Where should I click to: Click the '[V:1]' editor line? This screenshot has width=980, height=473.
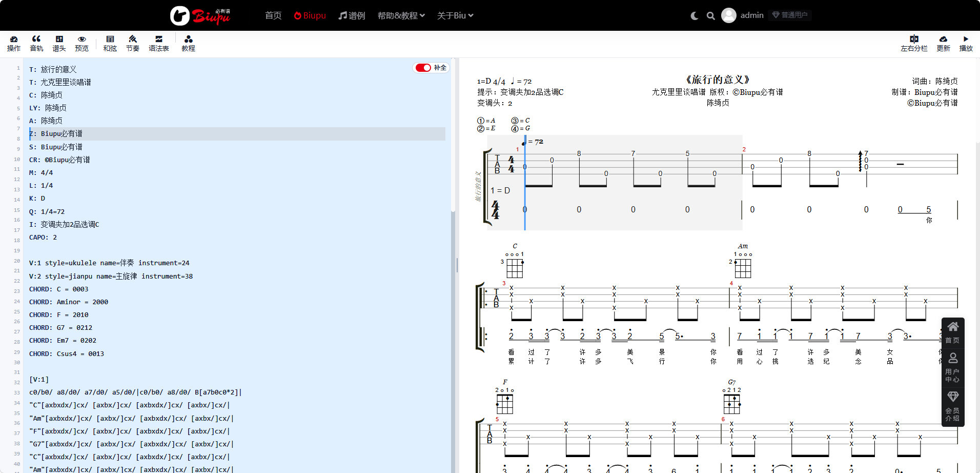(39, 380)
